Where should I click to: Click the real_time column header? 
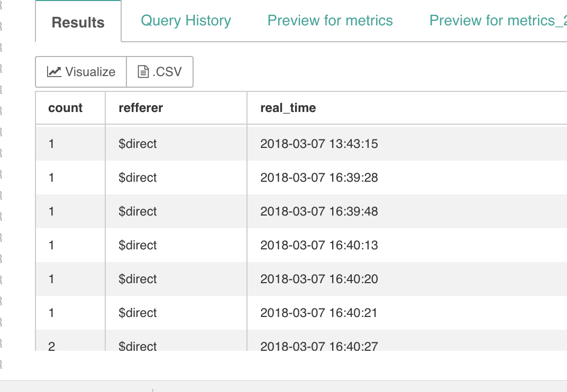tap(287, 108)
